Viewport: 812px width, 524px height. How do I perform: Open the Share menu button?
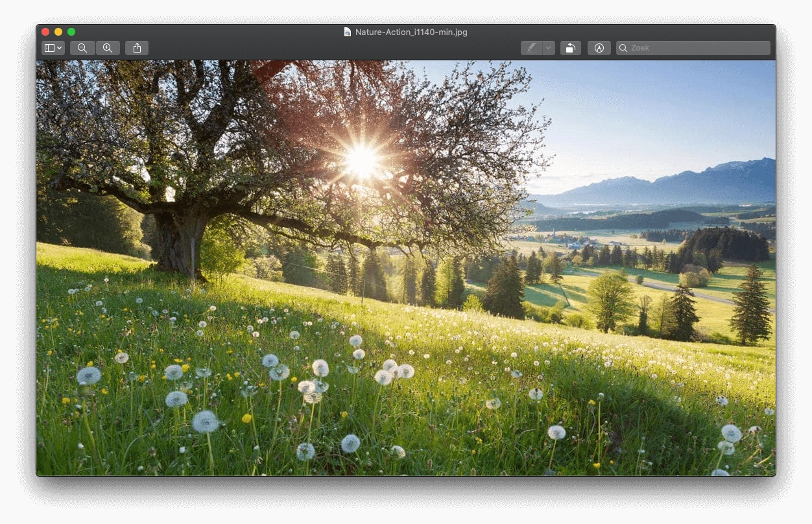click(x=137, y=48)
